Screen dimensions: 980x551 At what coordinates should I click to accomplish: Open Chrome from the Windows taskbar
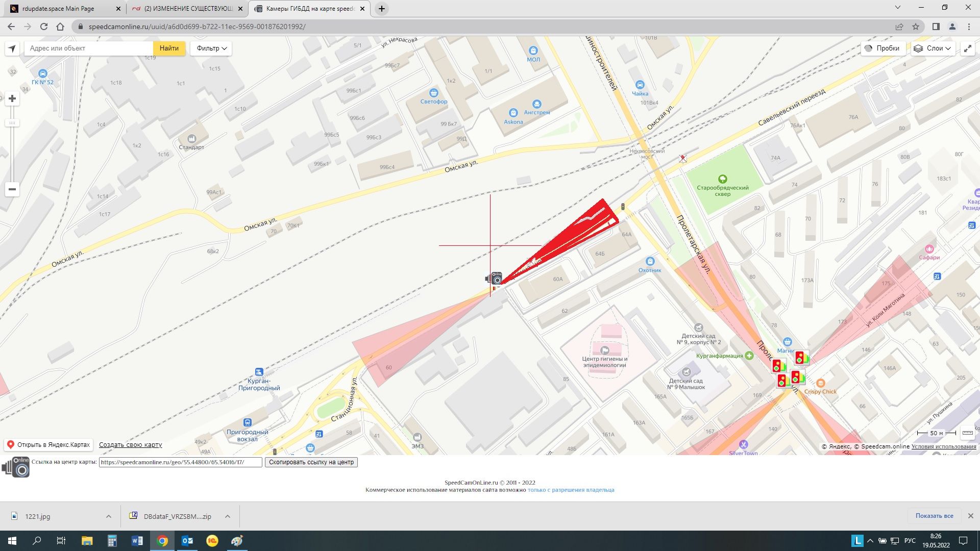(162, 541)
